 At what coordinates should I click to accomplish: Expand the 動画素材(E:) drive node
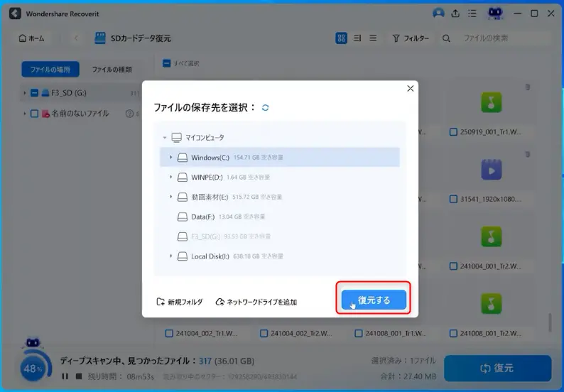pyautogui.click(x=171, y=197)
